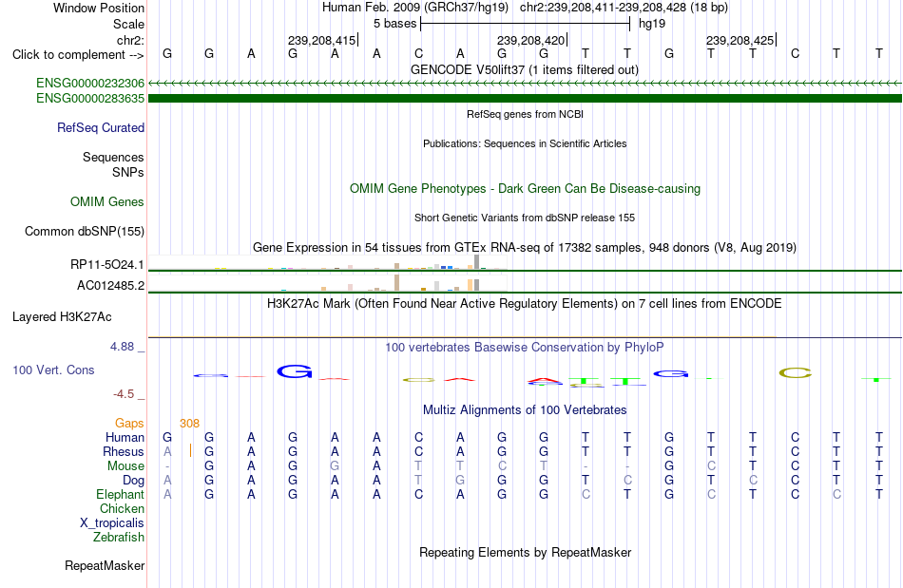Click the Zebrafish alignment row label
The width and height of the screenshot is (903, 588).
[119, 538]
